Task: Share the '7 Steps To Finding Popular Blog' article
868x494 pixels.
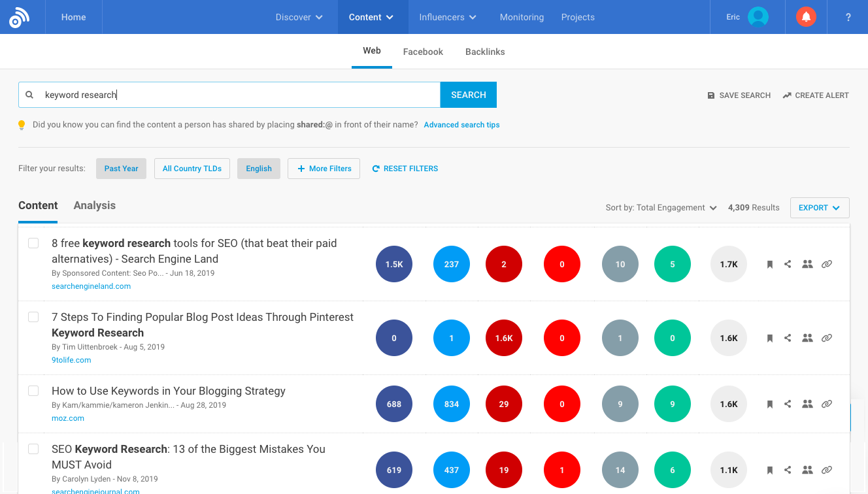Action: pyautogui.click(x=788, y=338)
